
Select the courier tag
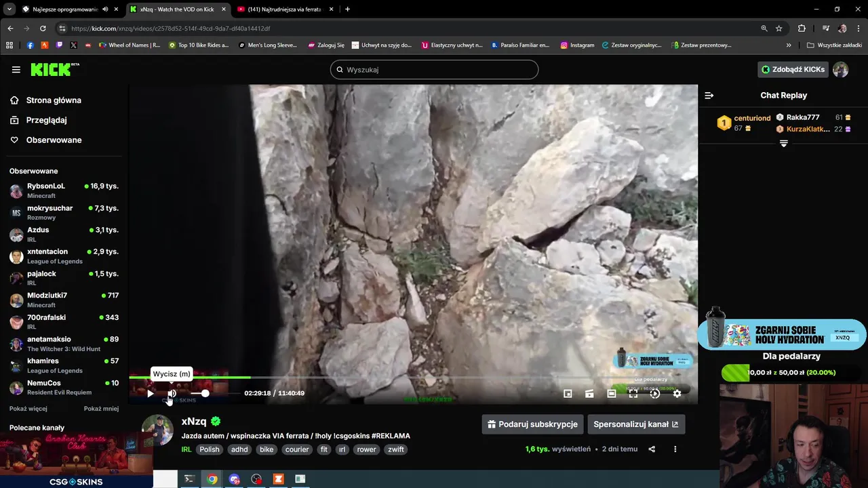[297, 449]
